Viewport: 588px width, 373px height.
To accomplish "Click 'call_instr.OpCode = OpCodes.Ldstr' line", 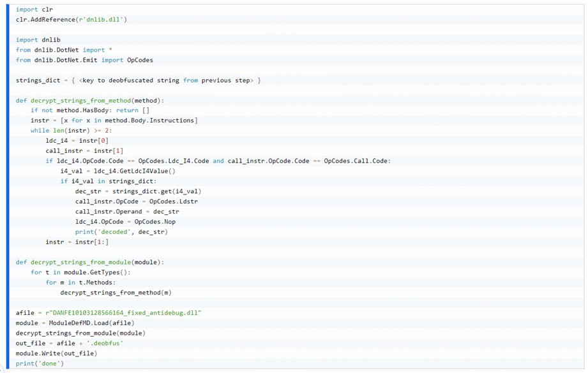I will pyautogui.click(x=137, y=201).
